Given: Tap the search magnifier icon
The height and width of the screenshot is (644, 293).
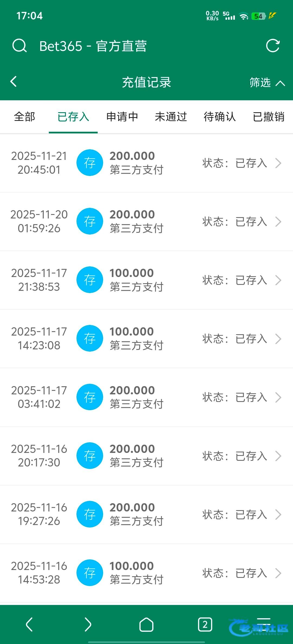Looking at the screenshot, I should pos(20,46).
